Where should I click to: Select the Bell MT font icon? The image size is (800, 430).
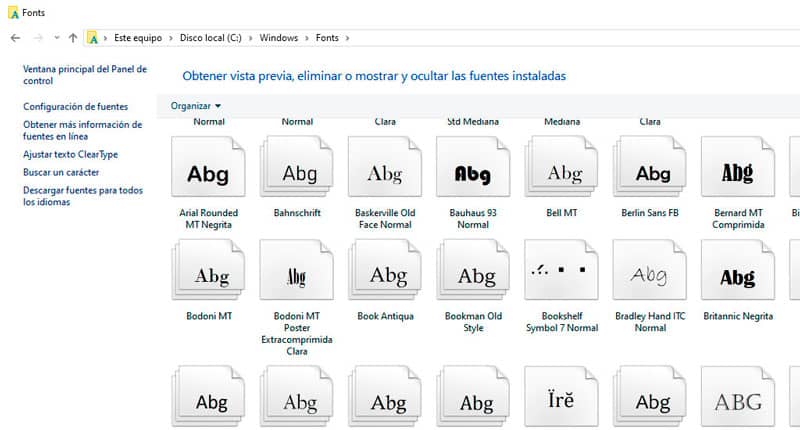click(561, 166)
